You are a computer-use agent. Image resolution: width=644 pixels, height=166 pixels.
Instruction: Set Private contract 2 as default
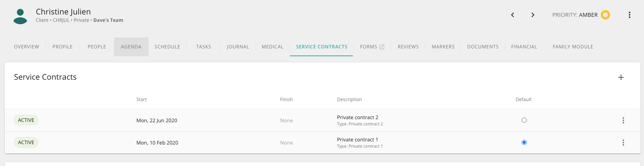(524, 120)
